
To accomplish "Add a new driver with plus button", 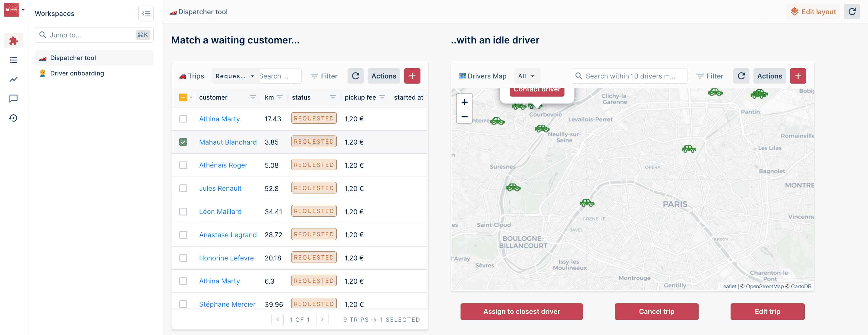I will (x=797, y=76).
